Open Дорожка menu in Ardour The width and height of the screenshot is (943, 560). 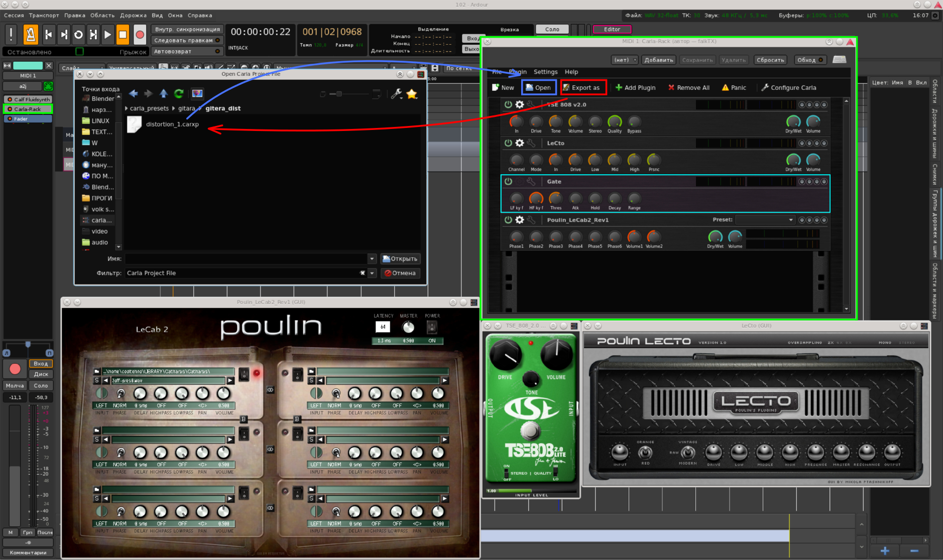point(133,16)
